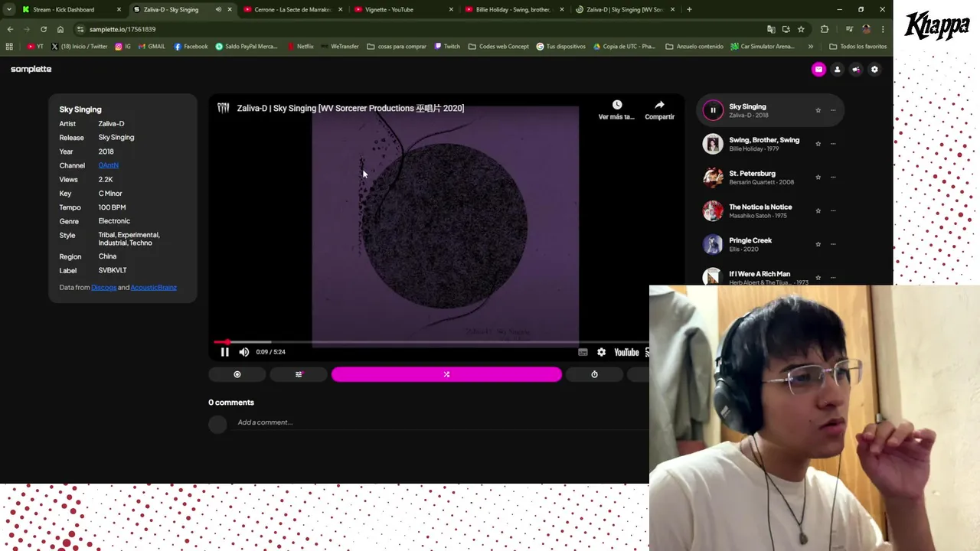Screen dimensions: 980x551
Task: Reload the page
Action: [44, 29]
